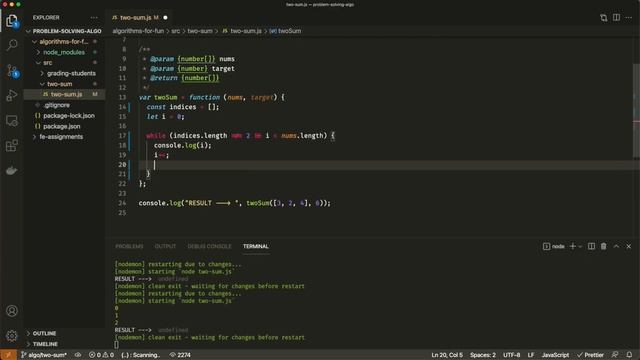
Task: Close the terminal panel
Action: coord(629,246)
